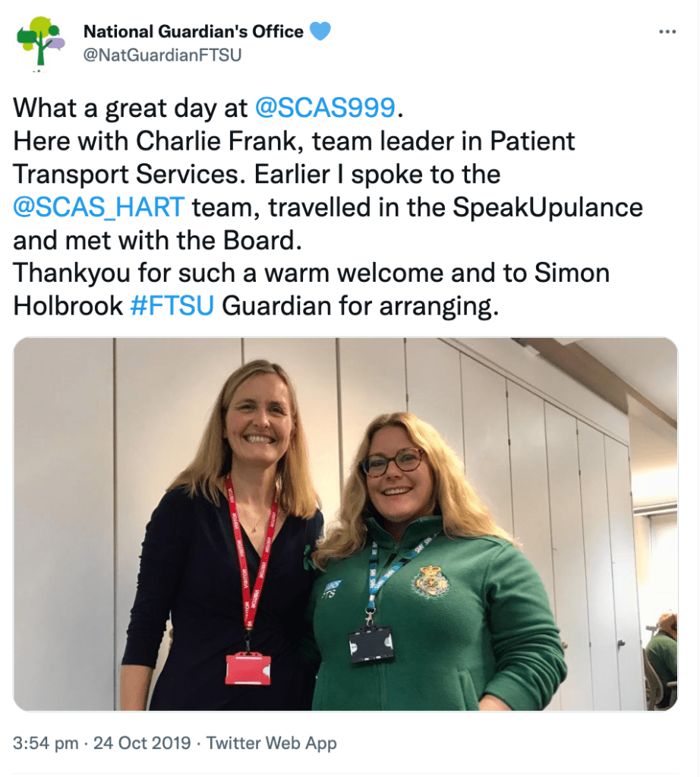Open the three-dot more options menu

pos(667,32)
